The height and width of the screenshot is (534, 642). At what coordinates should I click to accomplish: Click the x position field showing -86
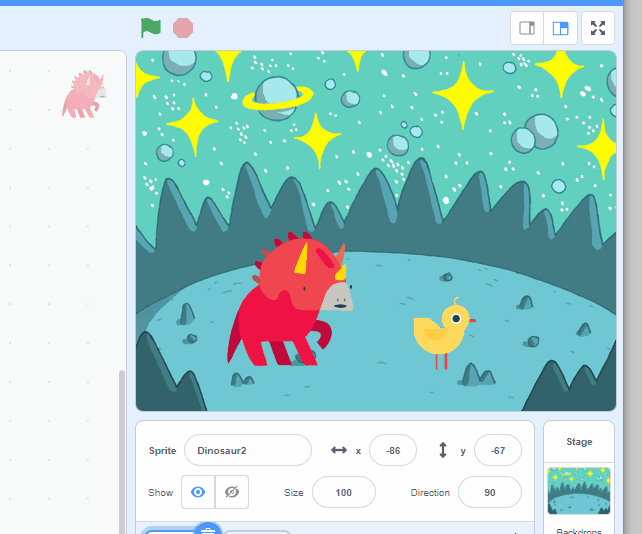393,450
